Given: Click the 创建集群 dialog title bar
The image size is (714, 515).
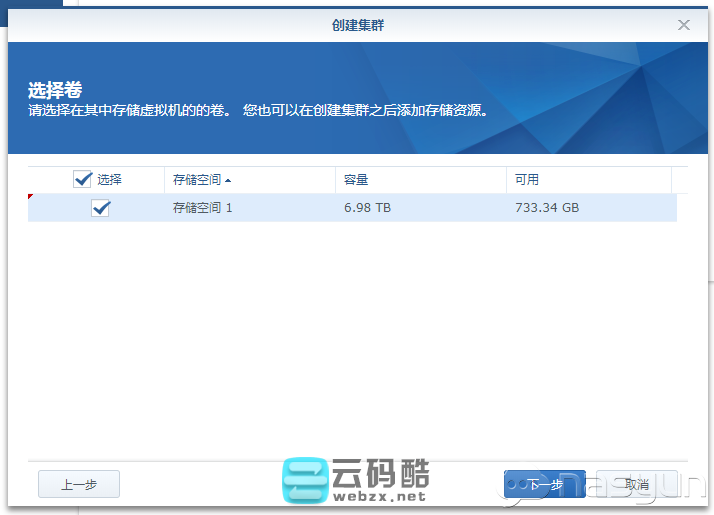Looking at the screenshot, I should (357, 25).
